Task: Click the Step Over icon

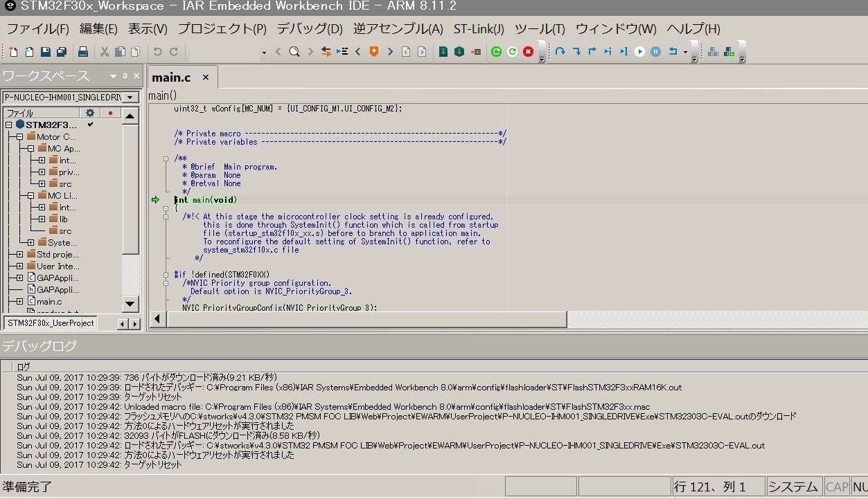Action: click(x=560, y=52)
